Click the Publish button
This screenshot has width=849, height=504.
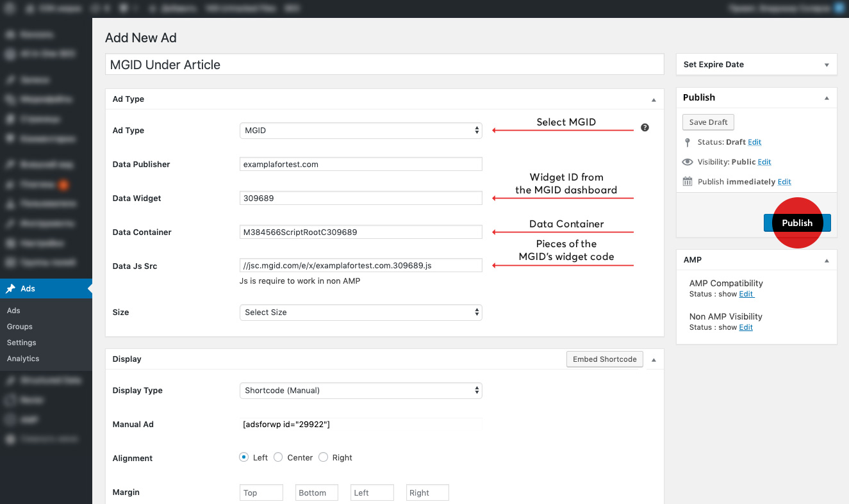click(797, 223)
